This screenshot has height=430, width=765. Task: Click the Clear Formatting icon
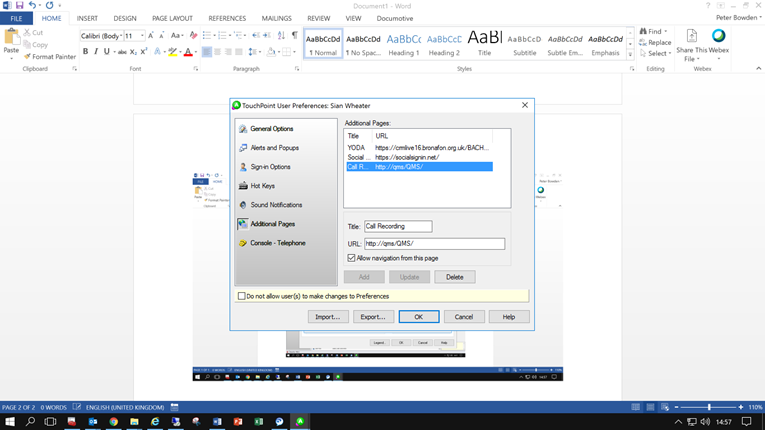click(x=193, y=35)
